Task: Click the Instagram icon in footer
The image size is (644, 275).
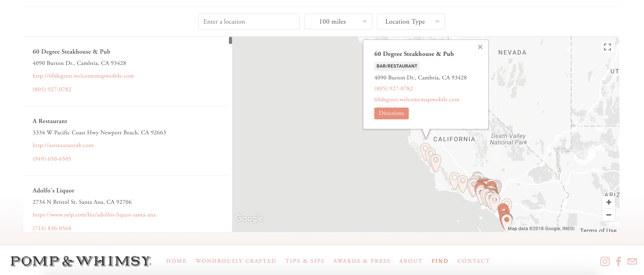Action: click(x=604, y=261)
